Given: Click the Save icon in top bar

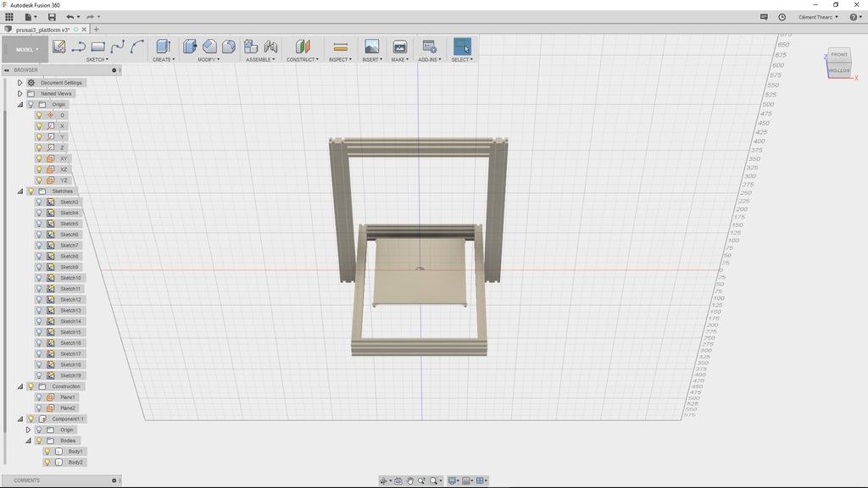Looking at the screenshot, I should click(x=52, y=17).
